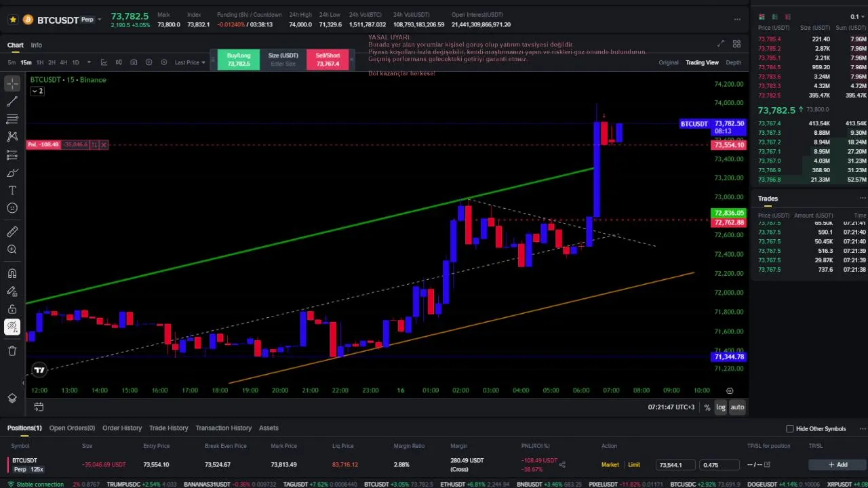Click the Buy/Long button
The width and height of the screenshot is (868, 488).
(x=239, y=60)
